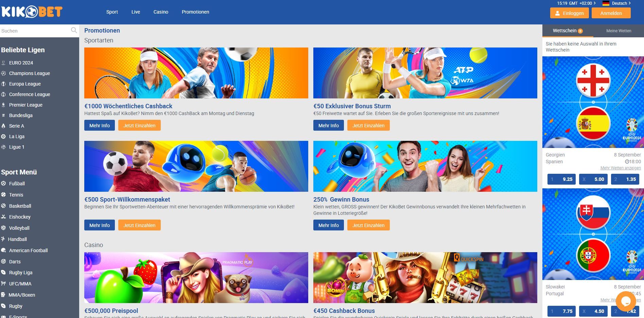Open the Quickspin casino banner

[x=425, y=278]
